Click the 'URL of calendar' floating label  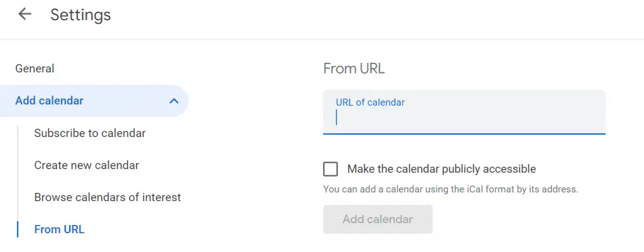click(370, 102)
